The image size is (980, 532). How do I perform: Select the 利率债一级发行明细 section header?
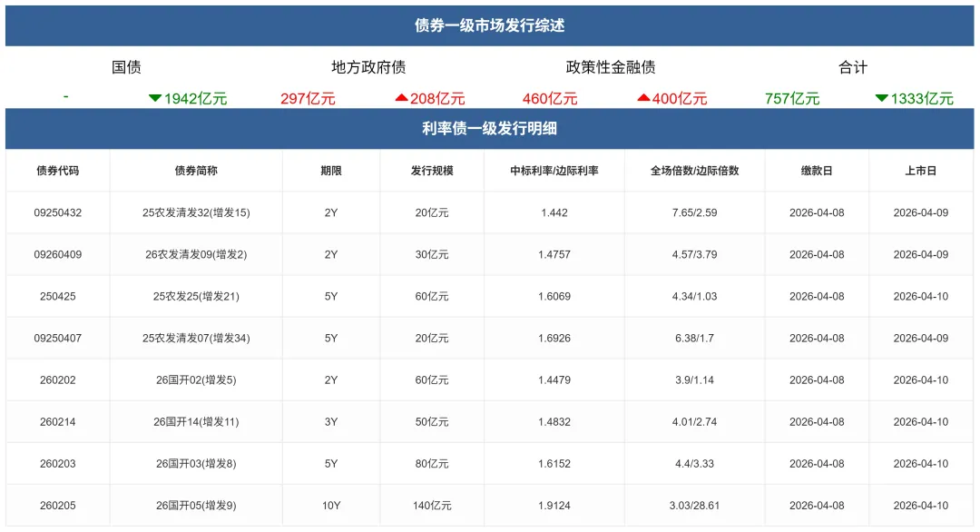click(490, 128)
